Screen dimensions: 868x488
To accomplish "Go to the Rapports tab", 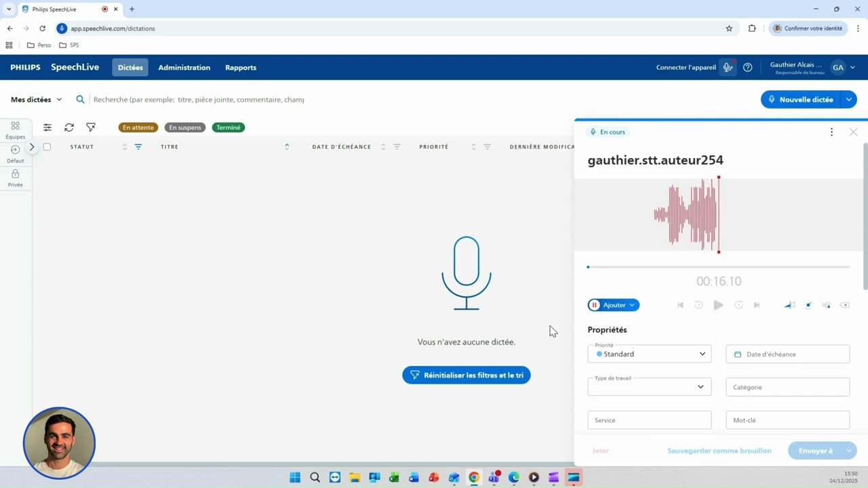I will (x=241, y=68).
